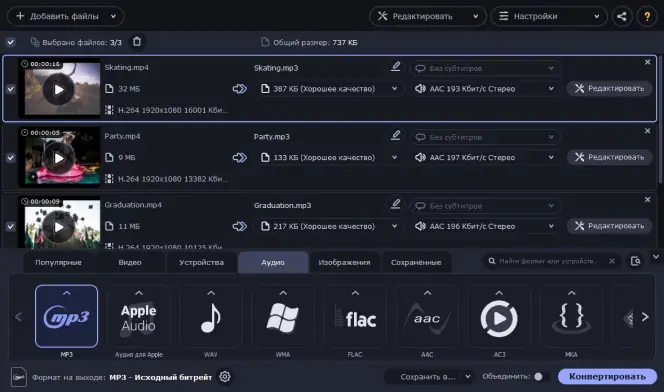Screen dimensions: 664x392
Task: Click Редактировать for Skating.mp4
Action: pos(609,88)
